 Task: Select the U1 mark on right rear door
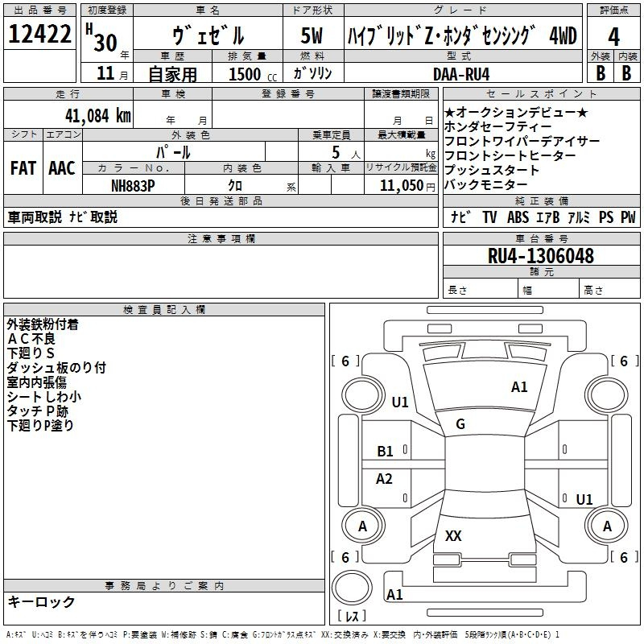(x=584, y=499)
